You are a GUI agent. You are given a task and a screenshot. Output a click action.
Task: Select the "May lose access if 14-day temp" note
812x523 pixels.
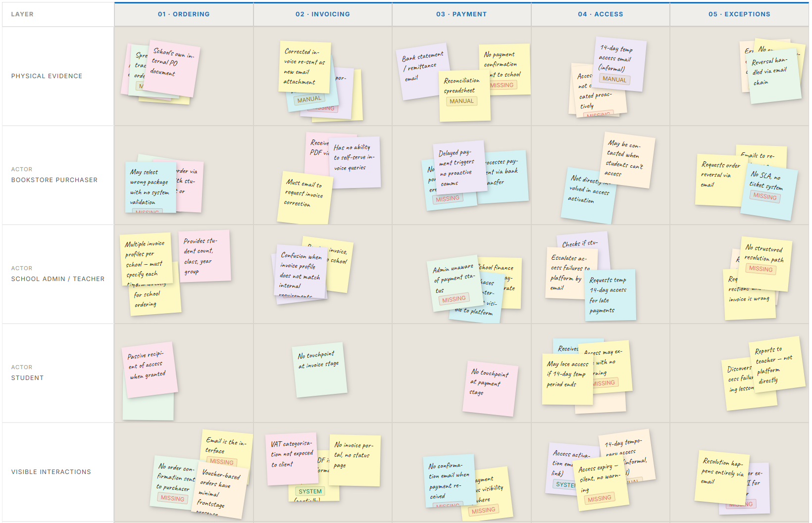pyautogui.click(x=568, y=379)
